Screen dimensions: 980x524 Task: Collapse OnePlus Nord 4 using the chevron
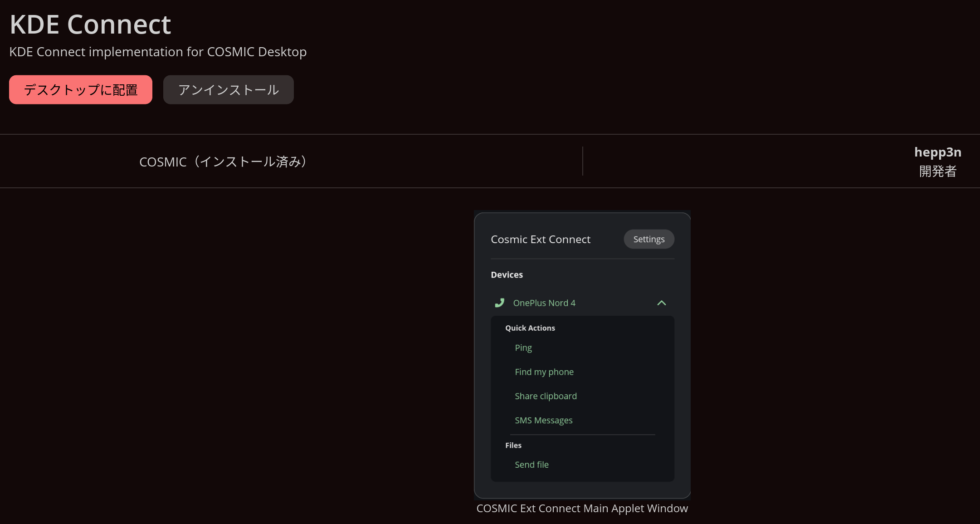point(661,303)
